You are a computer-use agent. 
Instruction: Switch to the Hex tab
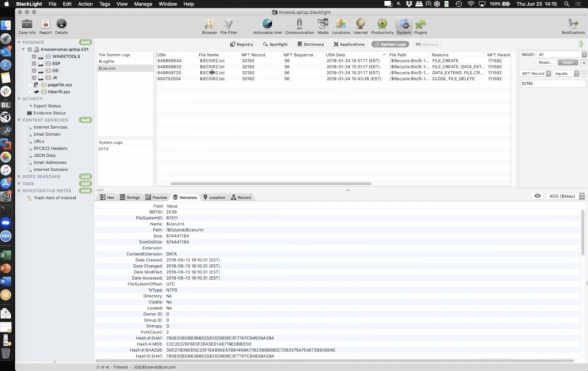[107, 198]
